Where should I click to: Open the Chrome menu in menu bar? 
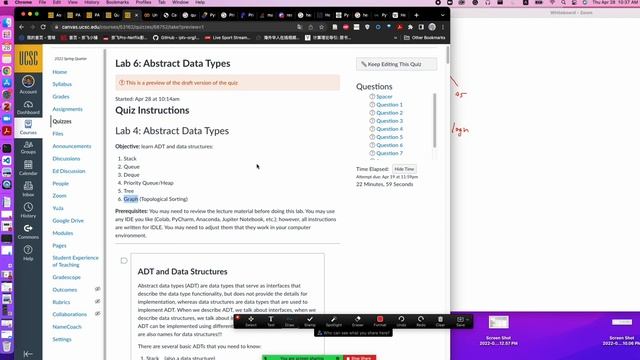coord(23,2)
